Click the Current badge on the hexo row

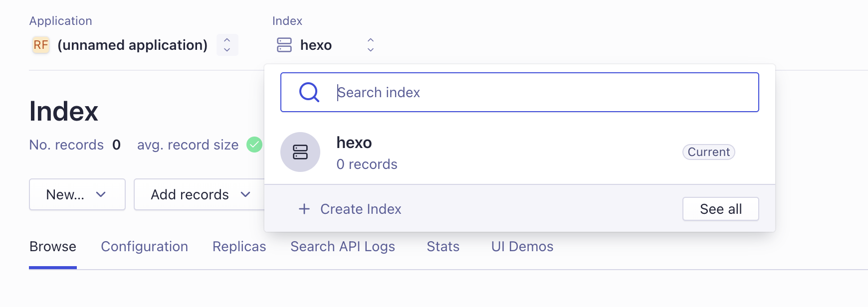point(708,152)
